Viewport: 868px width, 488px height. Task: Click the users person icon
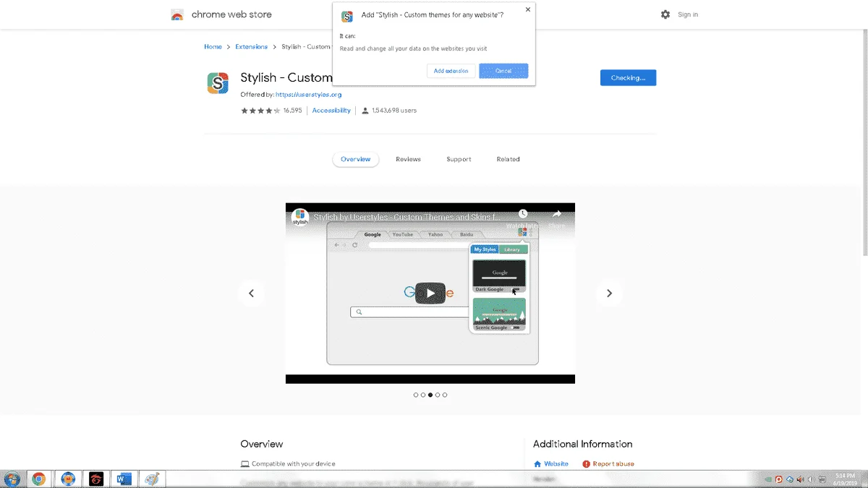[x=365, y=111]
